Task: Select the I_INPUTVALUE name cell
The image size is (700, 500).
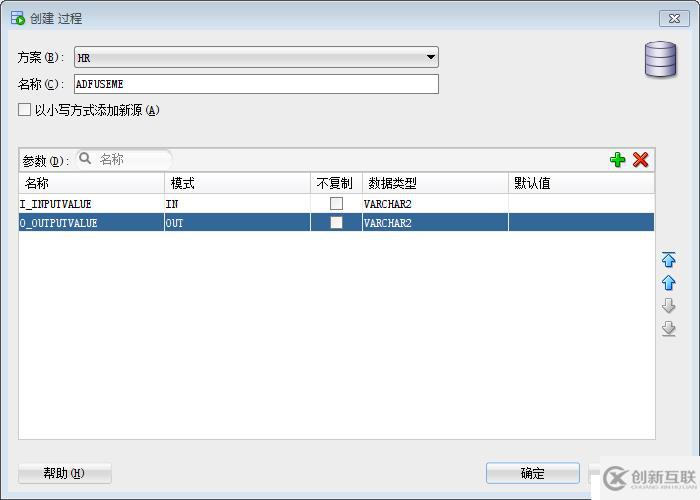Action: point(92,204)
